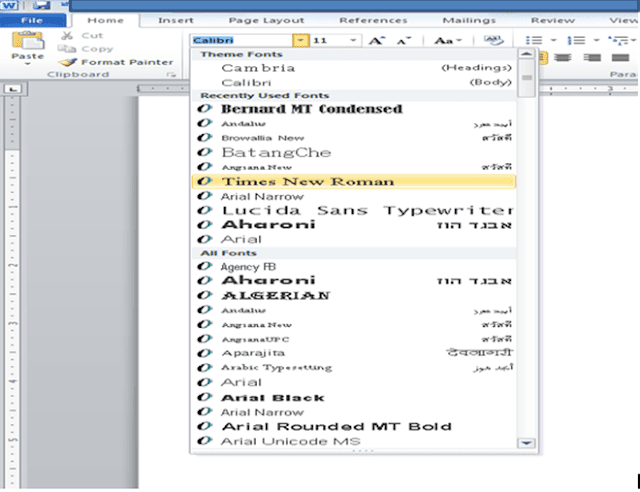Click the Grow Font icon
The width and height of the screenshot is (640, 492).
click(376, 40)
